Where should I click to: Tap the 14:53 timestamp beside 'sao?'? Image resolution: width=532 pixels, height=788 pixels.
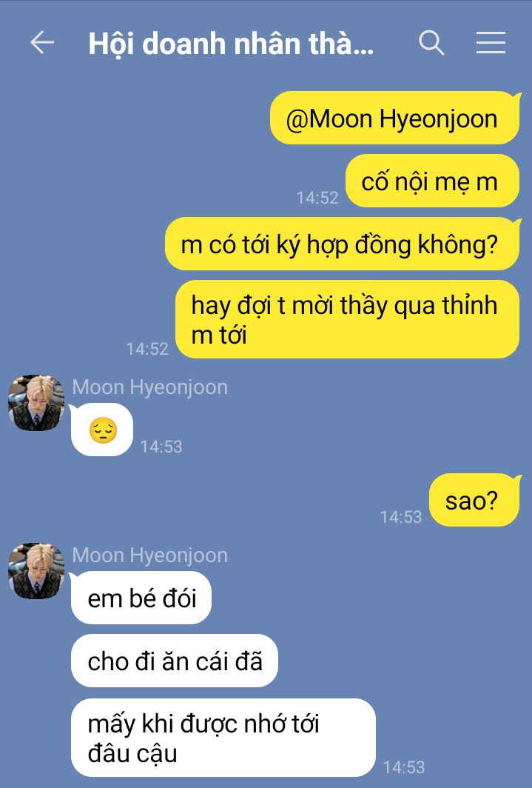pos(401,517)
